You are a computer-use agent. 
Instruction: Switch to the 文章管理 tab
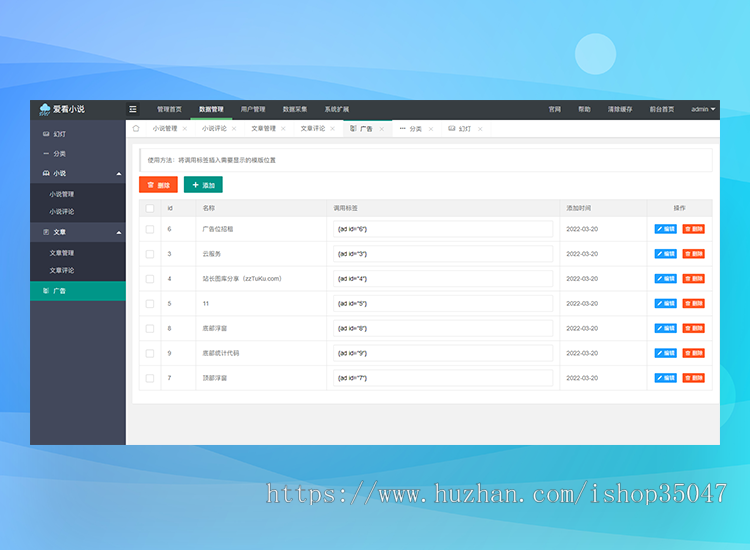[x=263, y=129]
